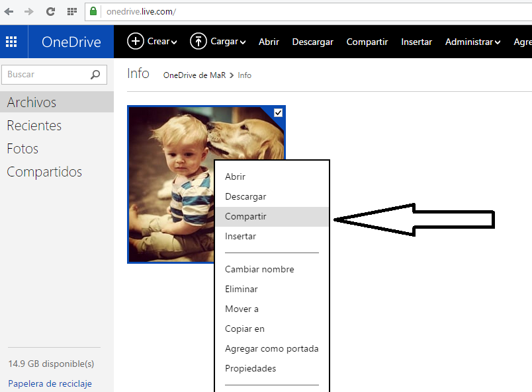Go to OneDrive de MaR breadcrumb

[x=195, y=75]
